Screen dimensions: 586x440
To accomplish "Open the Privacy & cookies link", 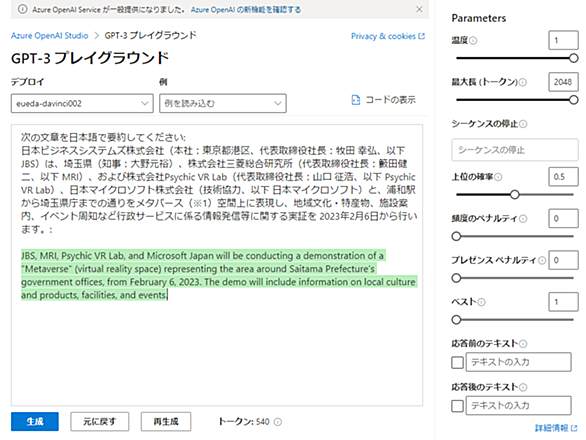I will point(383,36).
